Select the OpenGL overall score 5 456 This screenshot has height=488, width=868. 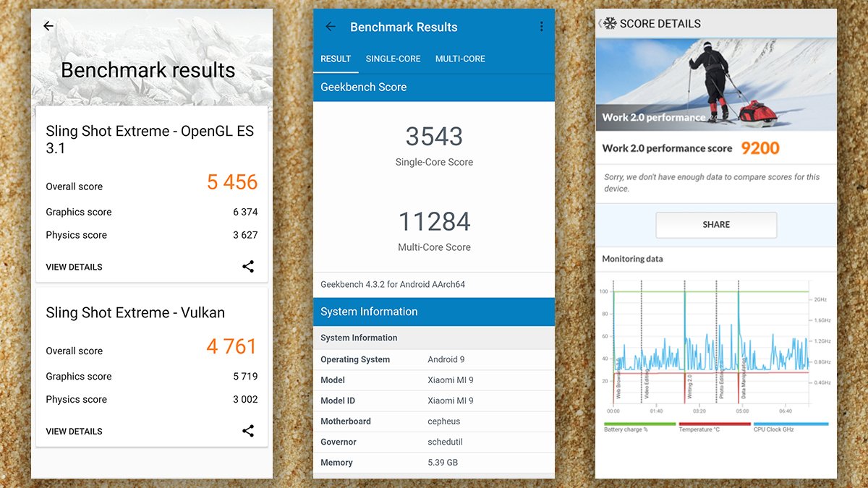point(232,182)
